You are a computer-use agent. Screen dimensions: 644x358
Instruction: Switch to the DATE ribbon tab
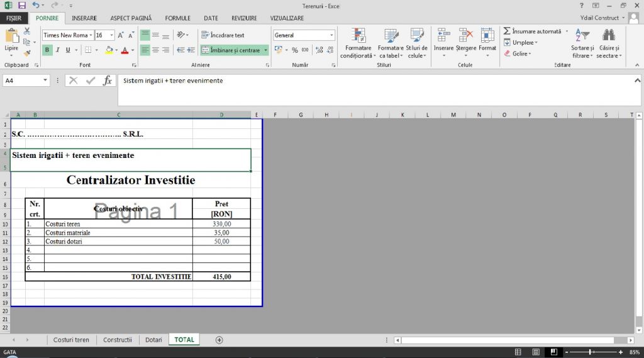211,18
